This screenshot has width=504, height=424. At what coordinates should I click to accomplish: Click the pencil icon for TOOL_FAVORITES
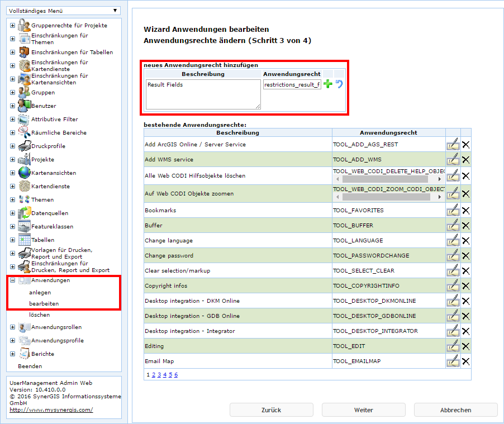click(x=453, y=210)
